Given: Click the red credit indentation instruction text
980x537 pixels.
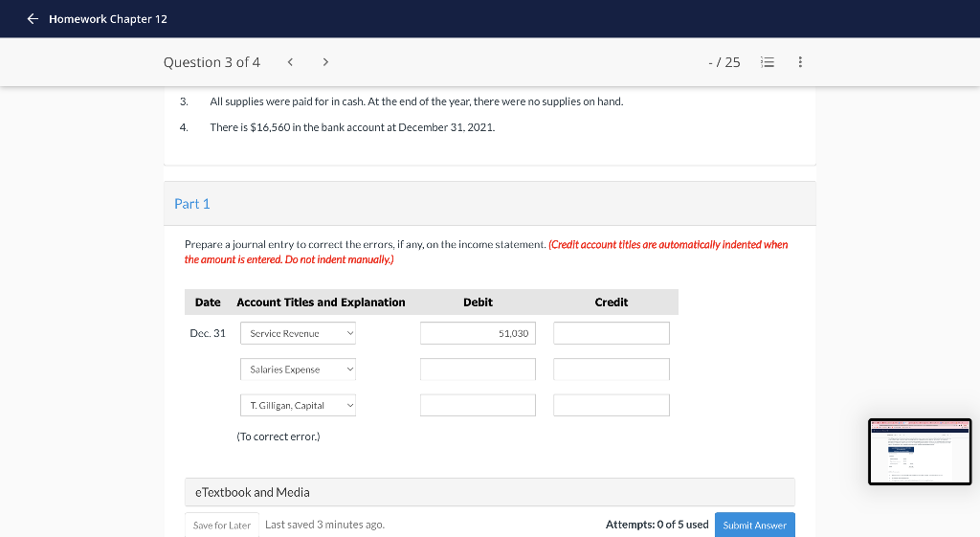Looking at the screenshot, I should tap(485, 252).
